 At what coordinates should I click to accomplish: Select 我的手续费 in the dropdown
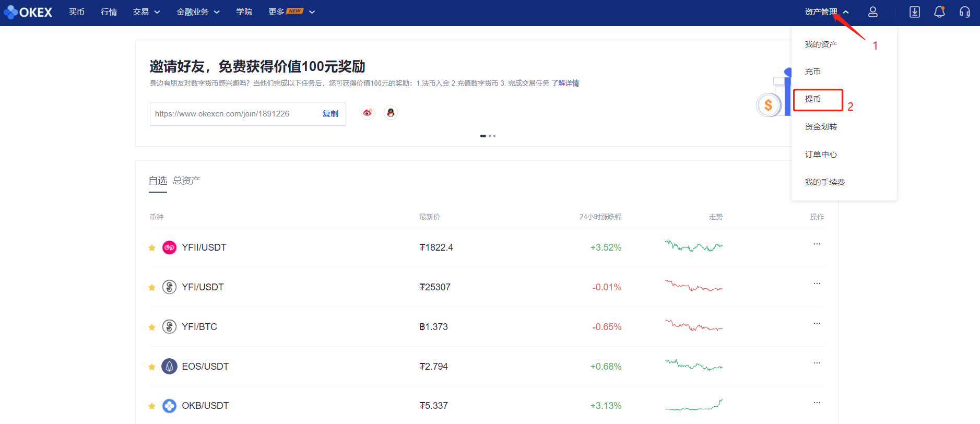click(825, 182)
